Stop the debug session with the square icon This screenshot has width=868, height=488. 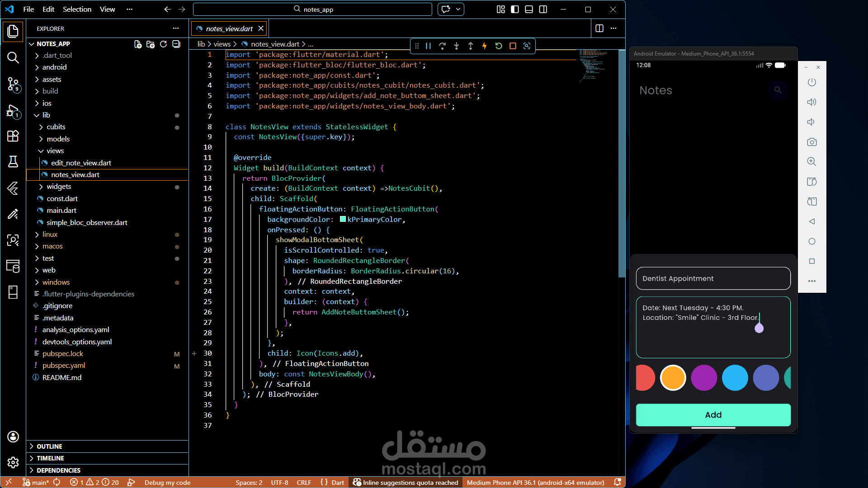tap(513, 46)
